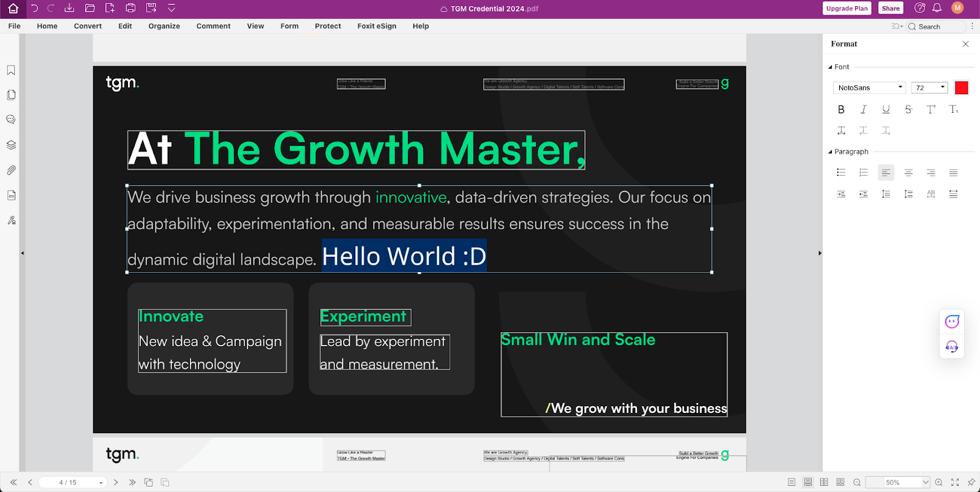Undo the last action

pos(34,9)
